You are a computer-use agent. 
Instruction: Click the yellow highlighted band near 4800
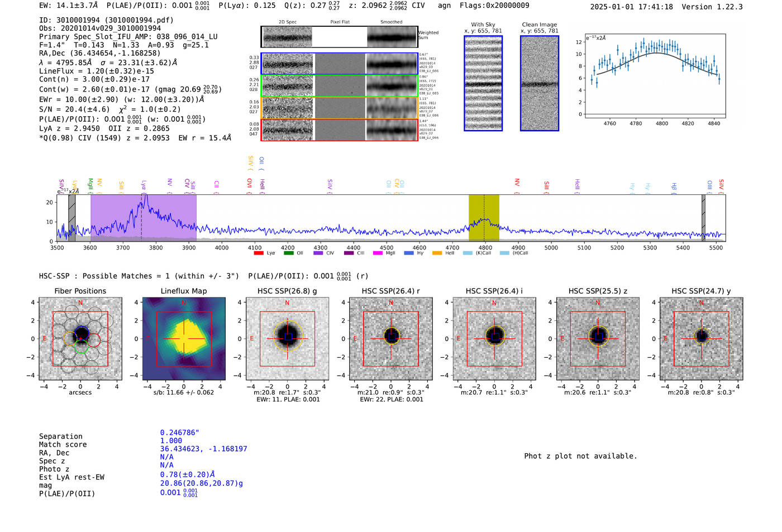tap(484, 218)
